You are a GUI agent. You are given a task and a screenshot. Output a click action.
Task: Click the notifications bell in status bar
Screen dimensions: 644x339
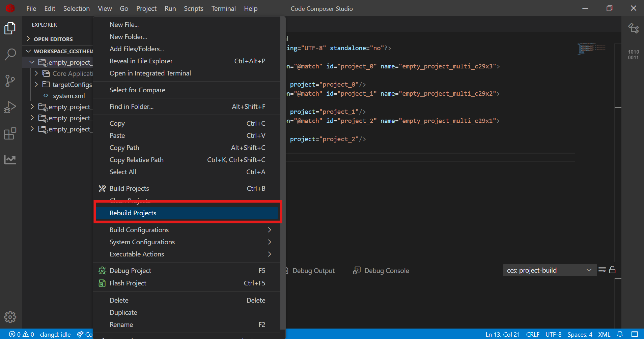[620, 334]
